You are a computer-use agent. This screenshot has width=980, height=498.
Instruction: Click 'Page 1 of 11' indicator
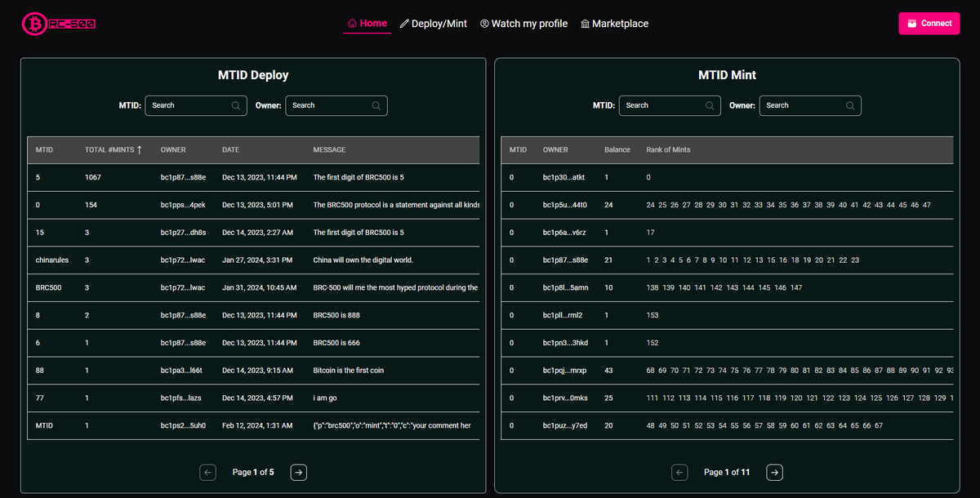pyautogui.click(x=727, y=472)
